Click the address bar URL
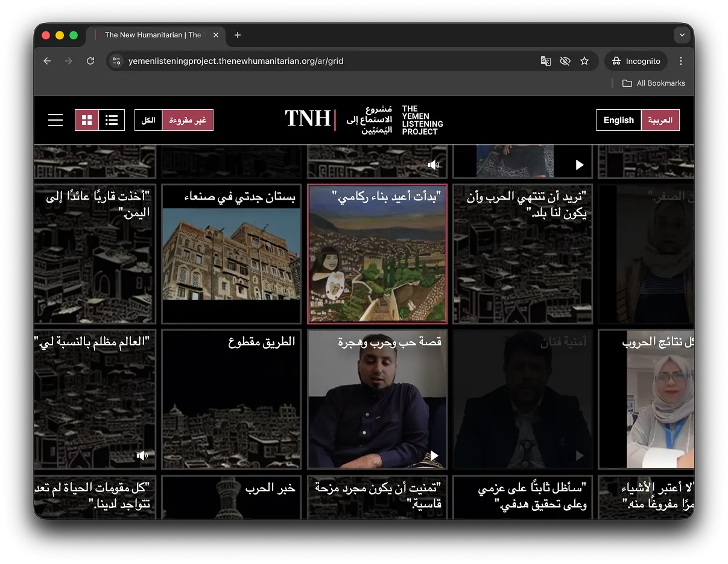The height and width of the screenshot is (564, 728). (x=235, y=61)
